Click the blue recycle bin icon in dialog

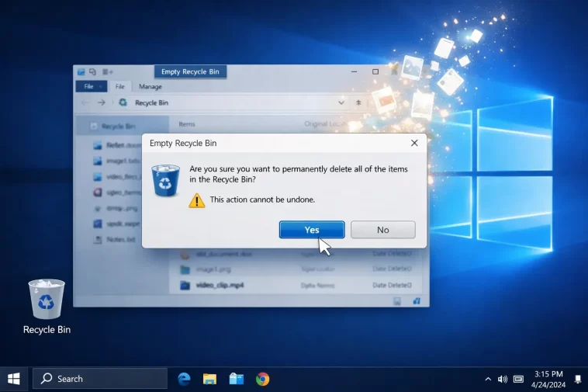tap(165, 180)
